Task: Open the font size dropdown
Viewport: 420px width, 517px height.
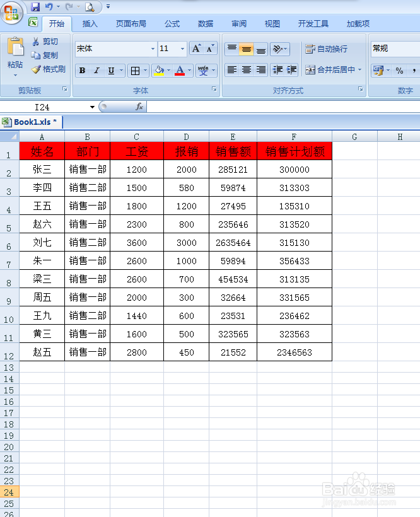Action: point(182,49)
